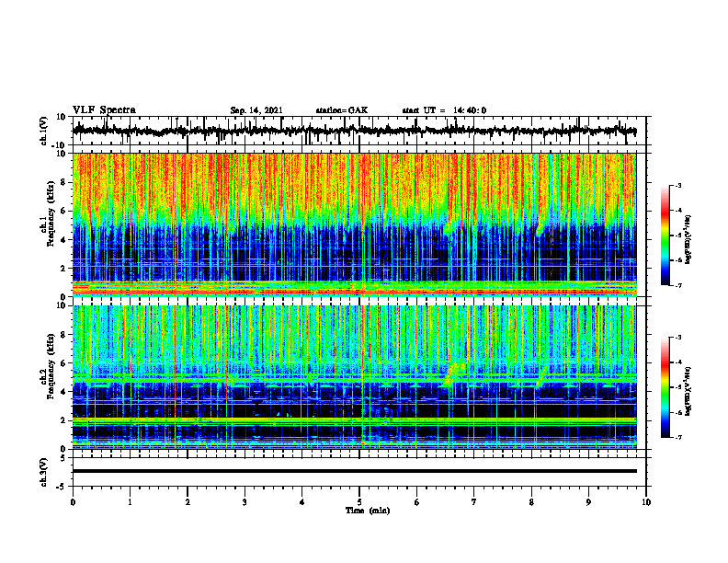This screenshot has width=728, height=563.
Task: Click time tick label "8" on bottom axis
Action: coord(531,502)
